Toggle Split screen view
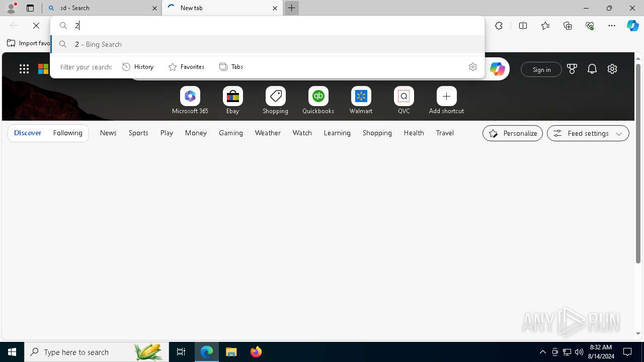644x362 pixels. (x=523, y=26)
